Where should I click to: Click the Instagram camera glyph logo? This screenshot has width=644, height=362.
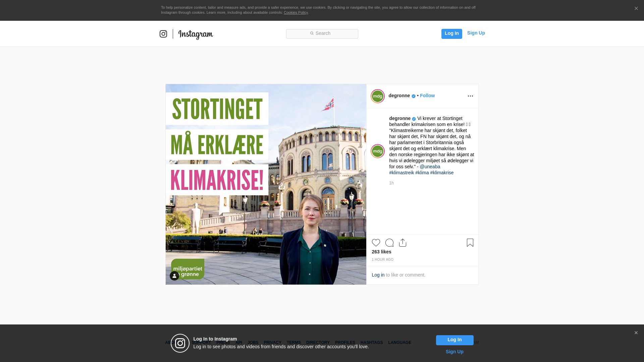tap(163, 34)
